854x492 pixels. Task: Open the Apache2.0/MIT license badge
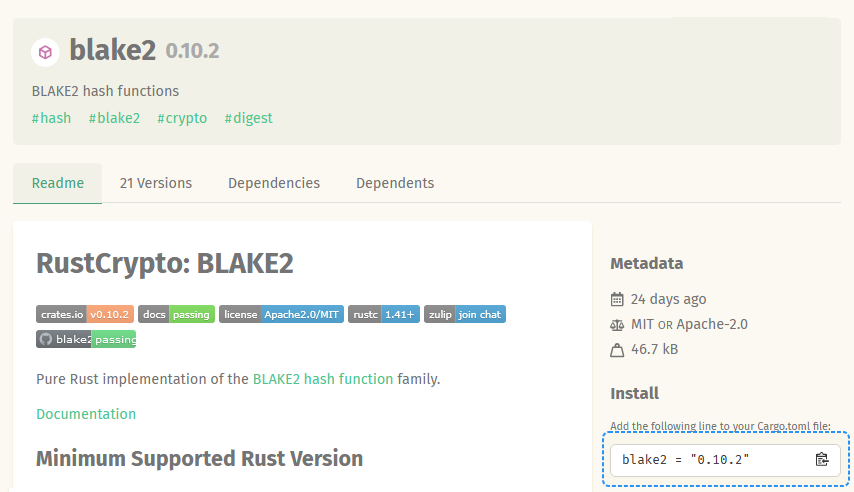click(x=281, y=314)
